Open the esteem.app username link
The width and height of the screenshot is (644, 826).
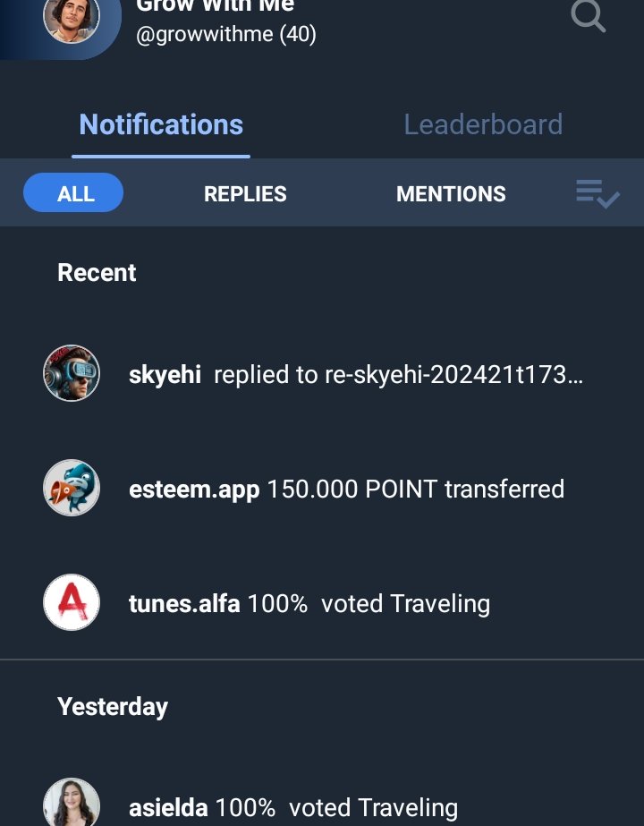pyautogui.click(x=194, y=490)
